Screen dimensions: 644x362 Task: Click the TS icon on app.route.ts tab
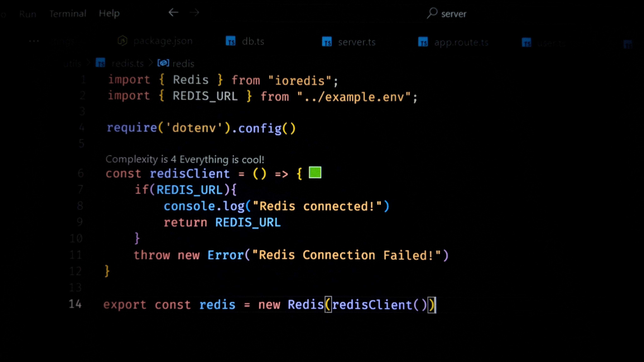423,42
